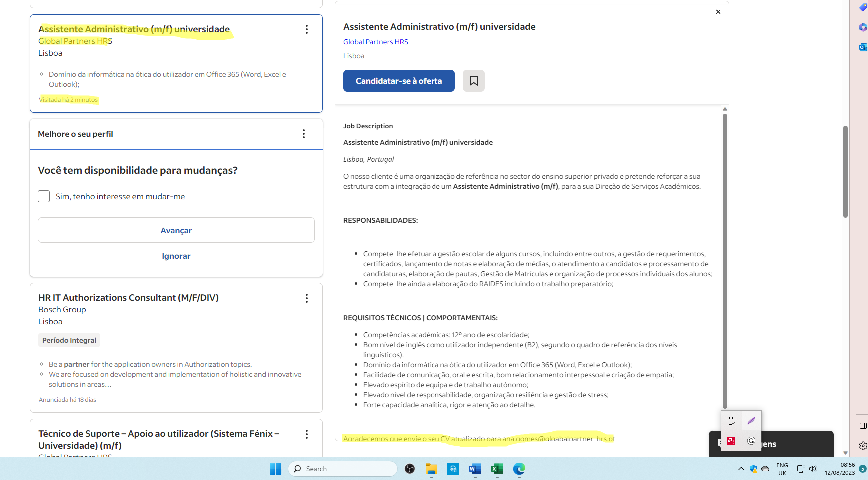Viewport: 868px width, 480px height.
Task: Switch to Microsoft Edge on taskbar
Action: tap(519, 469)
